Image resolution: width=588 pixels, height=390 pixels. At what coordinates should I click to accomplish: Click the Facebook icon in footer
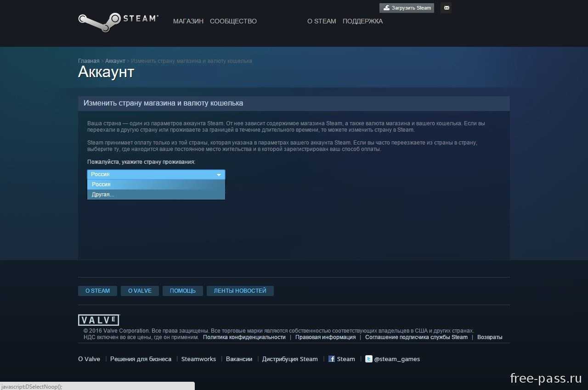coord(332,359)
